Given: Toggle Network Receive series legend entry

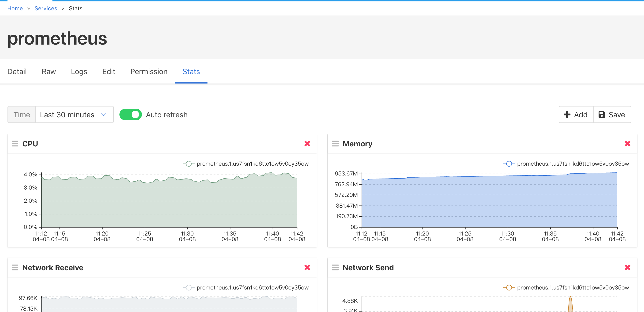Looking at the screenshot, I should tap(246, 287).
